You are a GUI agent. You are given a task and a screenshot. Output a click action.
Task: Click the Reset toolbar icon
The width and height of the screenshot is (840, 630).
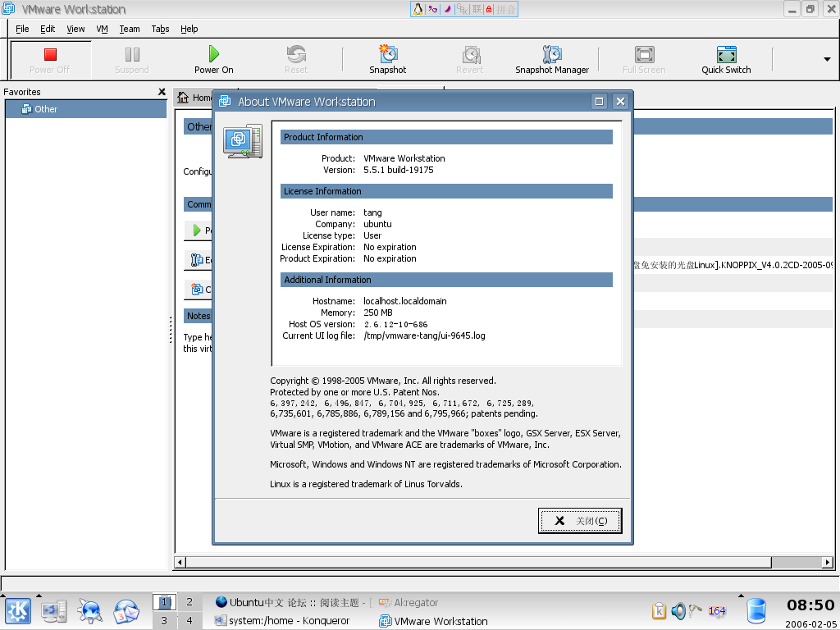(x=296, y=59)
